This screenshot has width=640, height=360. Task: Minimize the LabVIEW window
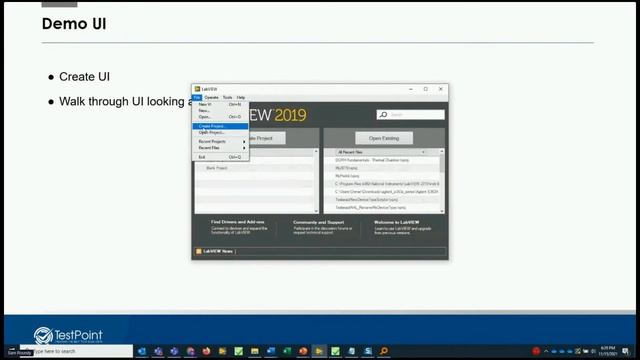[411, 89]
